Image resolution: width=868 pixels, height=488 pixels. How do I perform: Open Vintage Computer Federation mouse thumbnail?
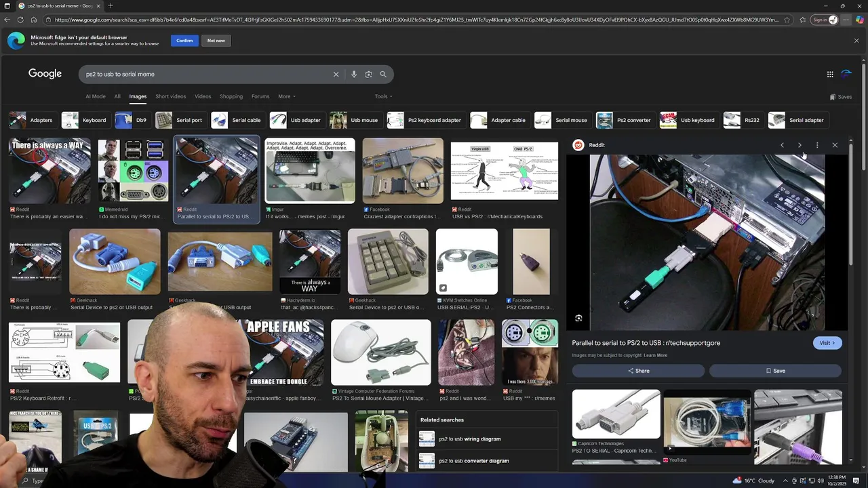point(380,352)
